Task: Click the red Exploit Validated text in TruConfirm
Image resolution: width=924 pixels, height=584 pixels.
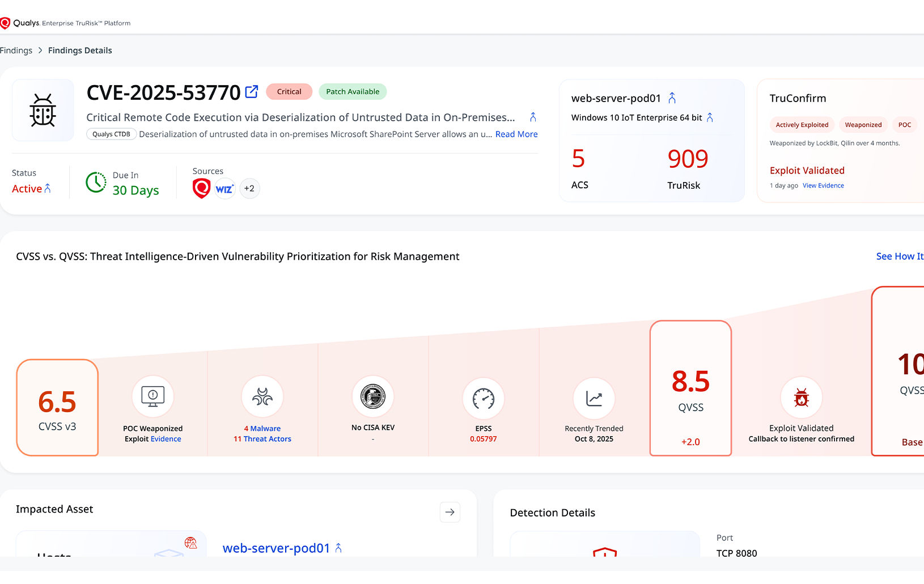Action: [x=807, y=171]
